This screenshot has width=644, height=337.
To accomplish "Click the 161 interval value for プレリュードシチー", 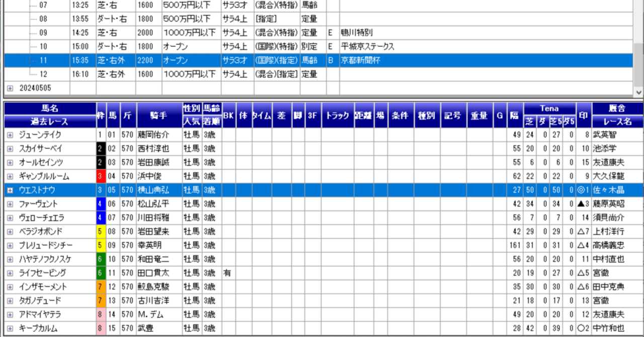I will 516,245.
